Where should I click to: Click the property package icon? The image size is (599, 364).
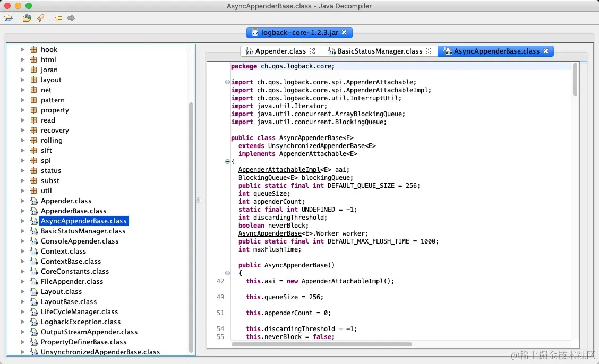tap(33, 110)
